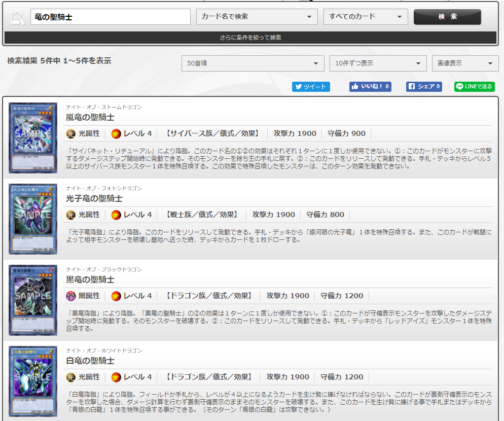Click the 黒竜の聖騎士 card thumbnail image

(x=33, y=300)
